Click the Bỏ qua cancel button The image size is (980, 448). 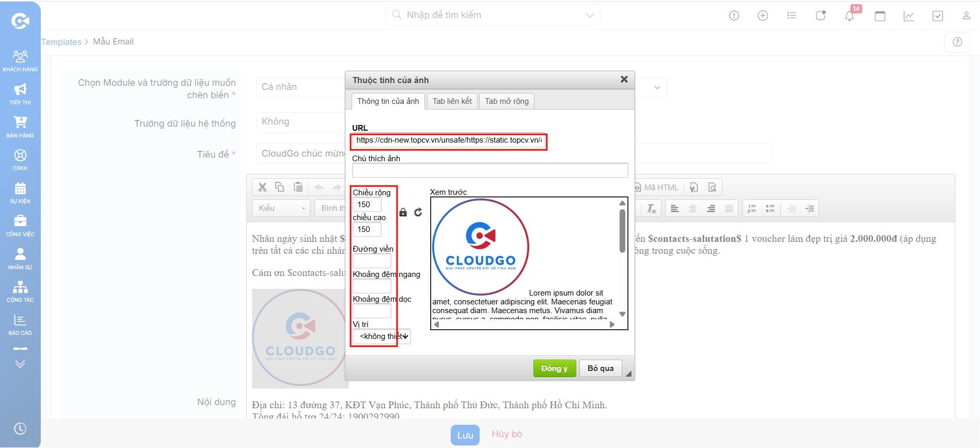point(600,368)
